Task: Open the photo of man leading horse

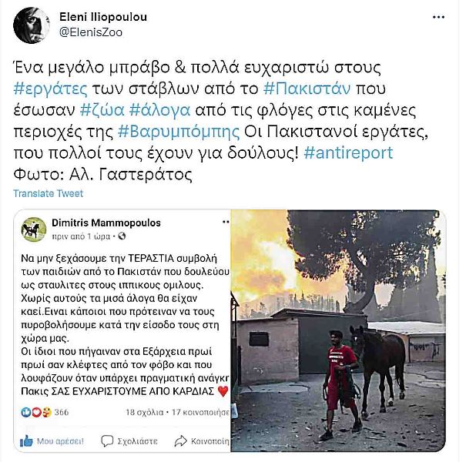Action: (x=338, y=330)
